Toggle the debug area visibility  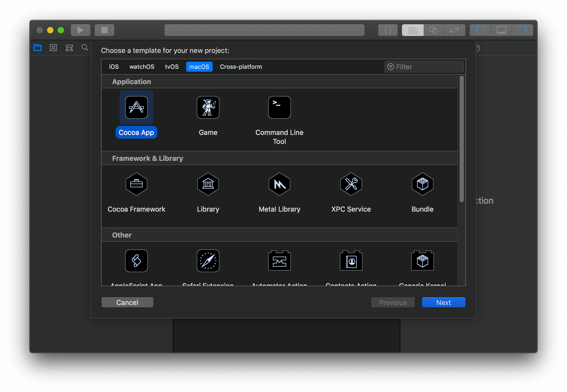[x=501, y=30]
